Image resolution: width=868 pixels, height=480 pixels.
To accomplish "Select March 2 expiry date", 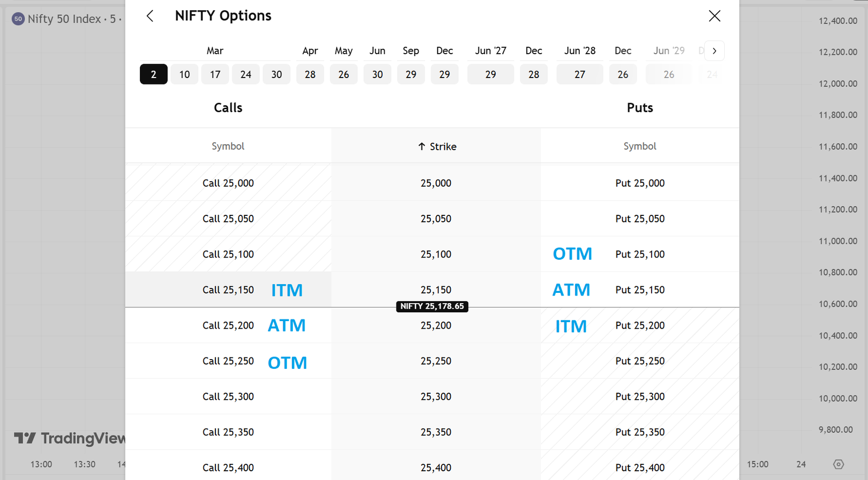I will (x=154, y=74).
